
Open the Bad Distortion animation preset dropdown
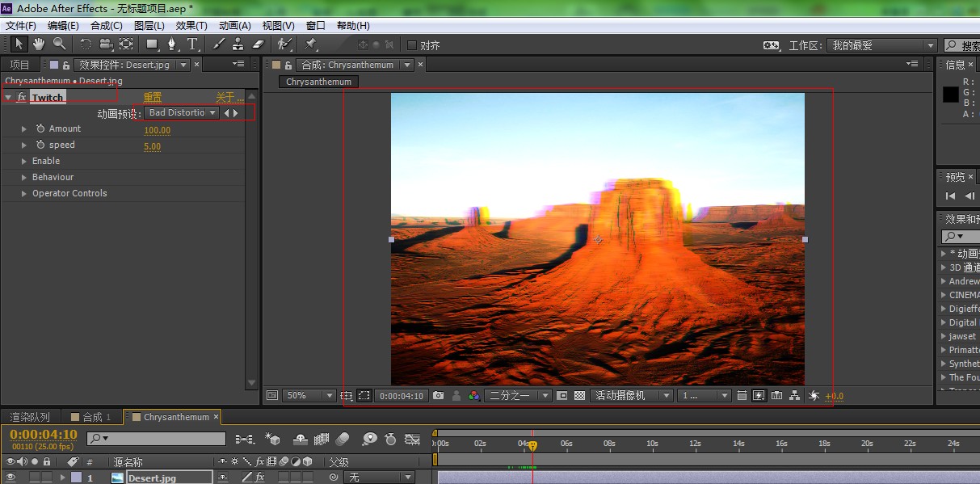pos(181,113)
